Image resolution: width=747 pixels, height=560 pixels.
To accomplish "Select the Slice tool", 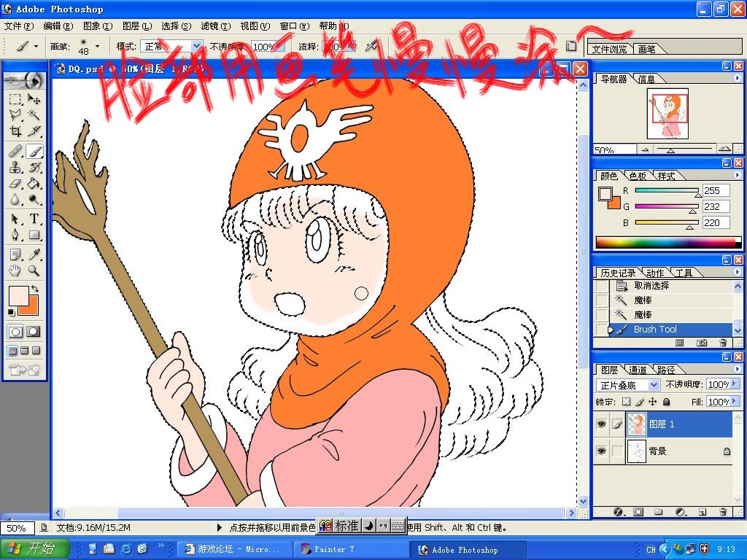I will pyautogui.click(x=34, y=131).
